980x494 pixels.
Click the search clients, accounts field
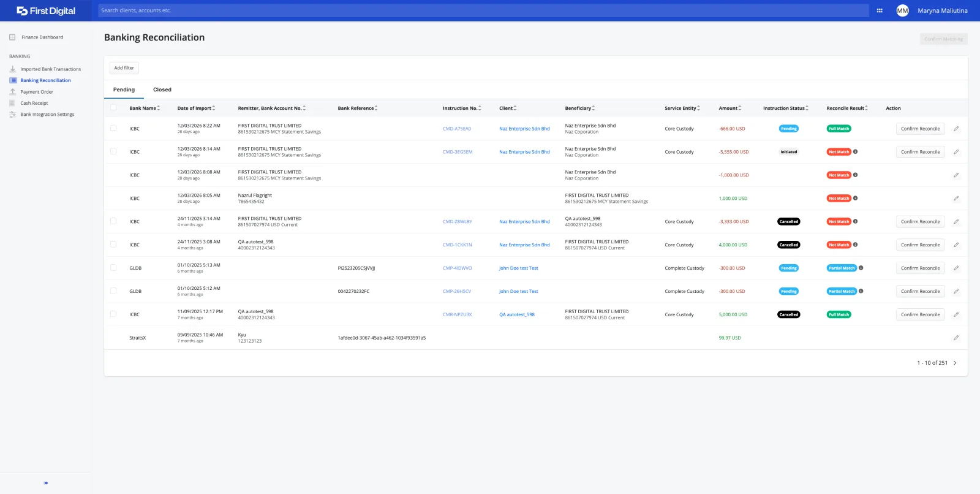[483, 10]
